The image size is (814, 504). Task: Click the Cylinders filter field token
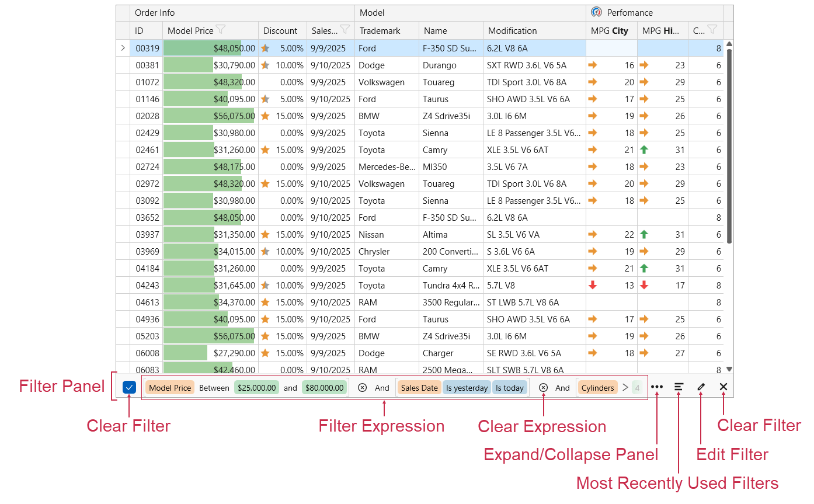(x=597, y=387)
